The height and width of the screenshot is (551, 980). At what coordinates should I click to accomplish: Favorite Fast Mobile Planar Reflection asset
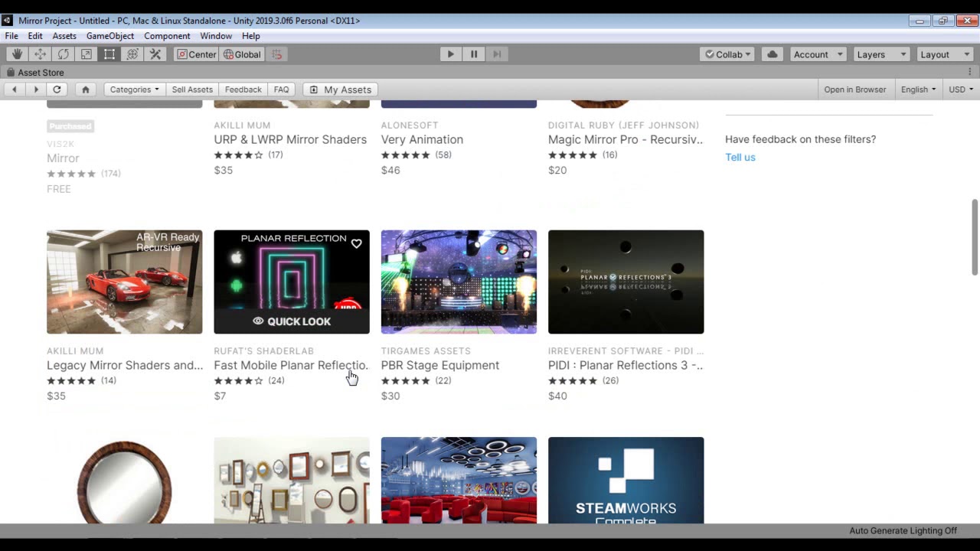click(357, 243)
